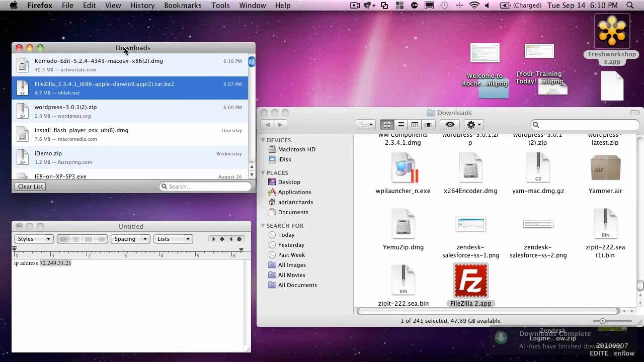Open Desktop in Finder sidebar

tap(289, 182)
